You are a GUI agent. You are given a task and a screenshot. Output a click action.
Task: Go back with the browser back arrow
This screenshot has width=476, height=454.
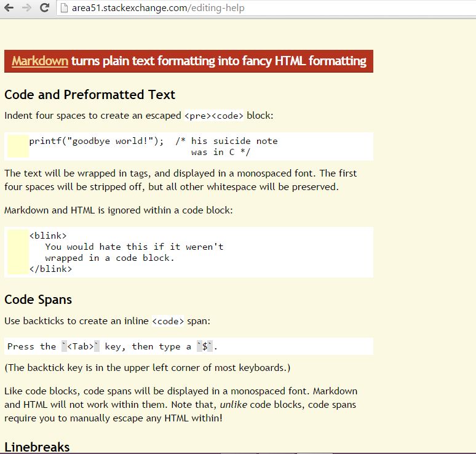click(x=9, y=7)
